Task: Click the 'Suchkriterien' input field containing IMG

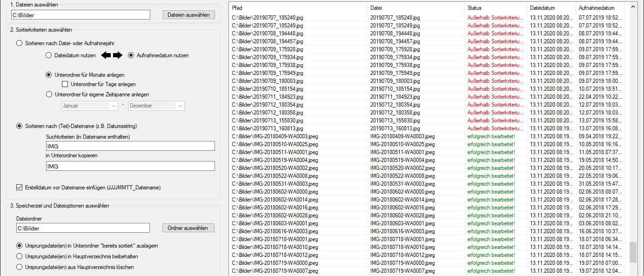Action: point(130,146)
